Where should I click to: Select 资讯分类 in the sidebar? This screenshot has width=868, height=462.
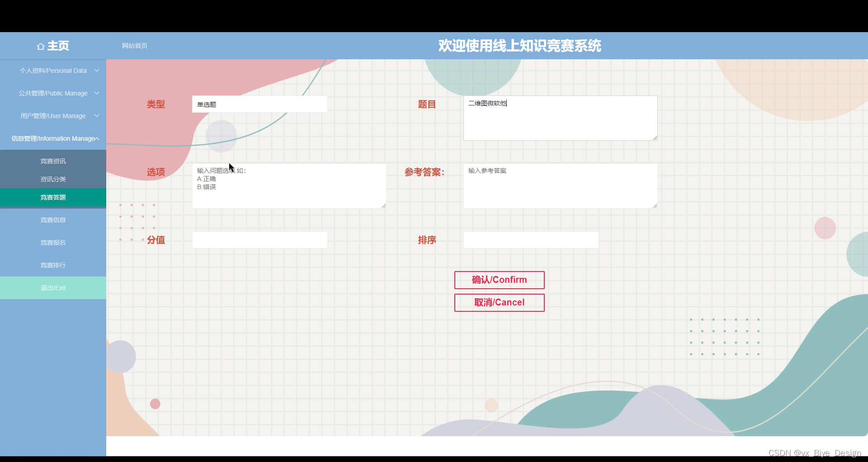point(53,179)
